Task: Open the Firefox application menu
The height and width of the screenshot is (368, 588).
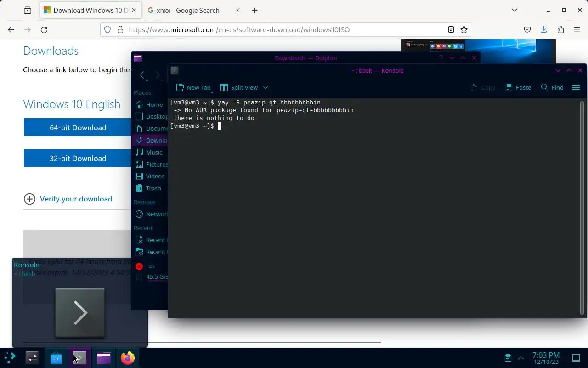Action: click(x=577, y=29)
